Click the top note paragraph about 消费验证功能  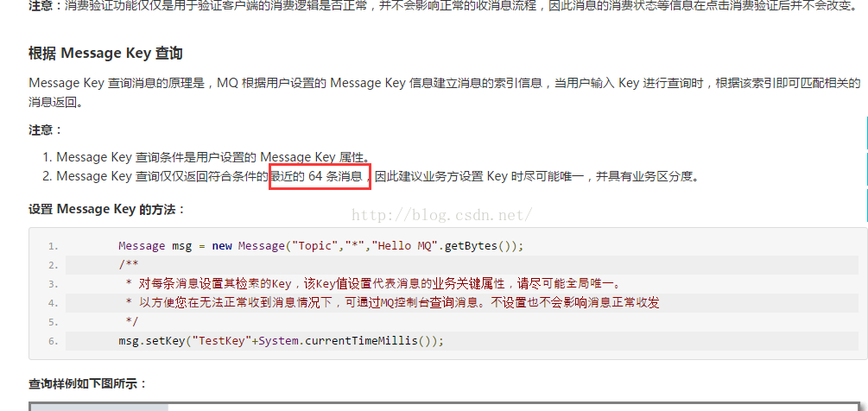pyautogui.click(x=443, y=7)
